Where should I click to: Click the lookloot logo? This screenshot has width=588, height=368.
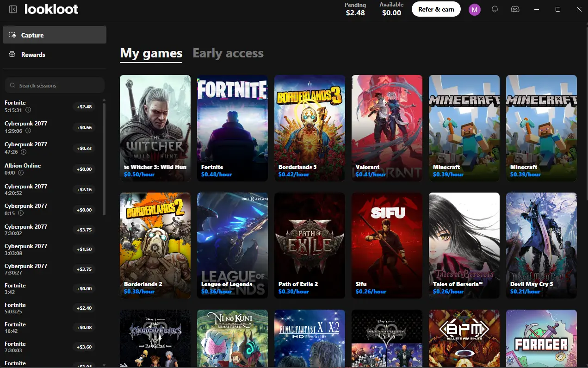point(51,9)
